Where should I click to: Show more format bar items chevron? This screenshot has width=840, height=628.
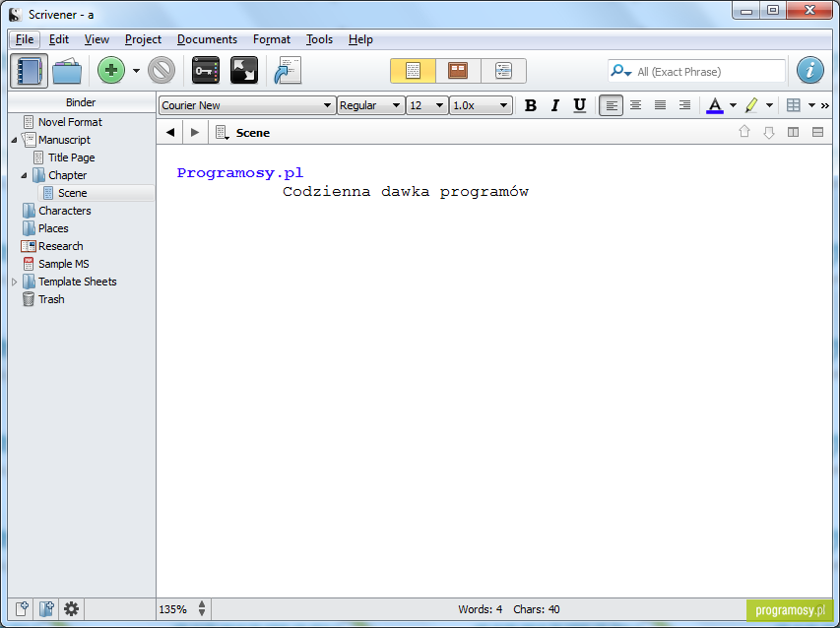[x=825, y=106]
